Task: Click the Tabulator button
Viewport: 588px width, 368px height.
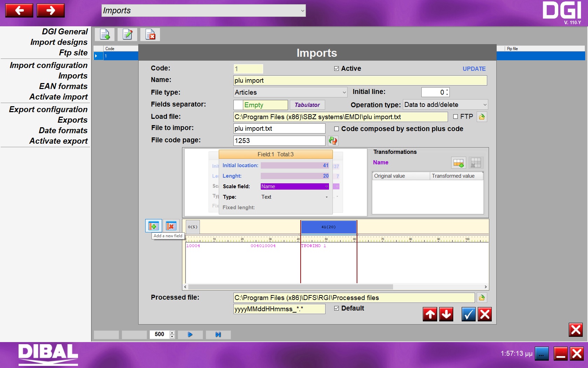Action: (x=307, y=105)
